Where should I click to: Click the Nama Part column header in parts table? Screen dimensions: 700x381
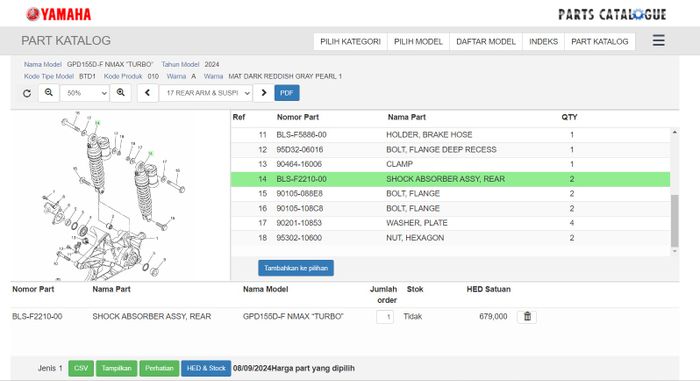406,117
